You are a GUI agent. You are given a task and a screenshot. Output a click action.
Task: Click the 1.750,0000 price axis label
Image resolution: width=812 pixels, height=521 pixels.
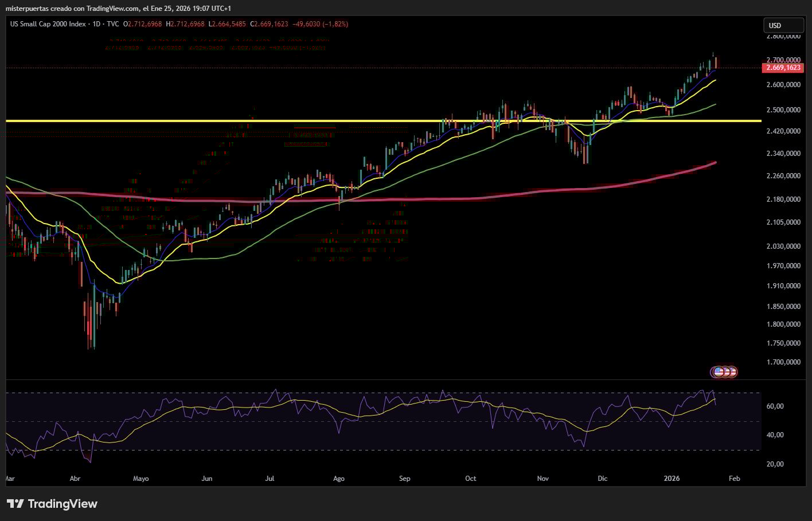click(783, 343)
